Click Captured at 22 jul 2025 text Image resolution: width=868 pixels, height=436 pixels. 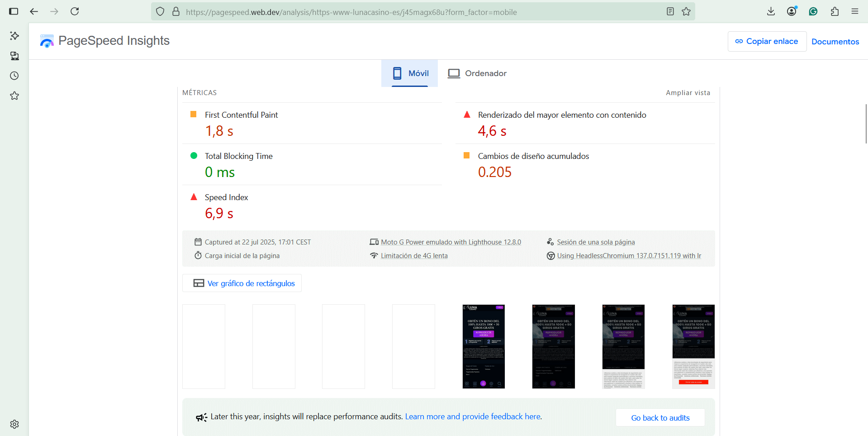point(258,242)
